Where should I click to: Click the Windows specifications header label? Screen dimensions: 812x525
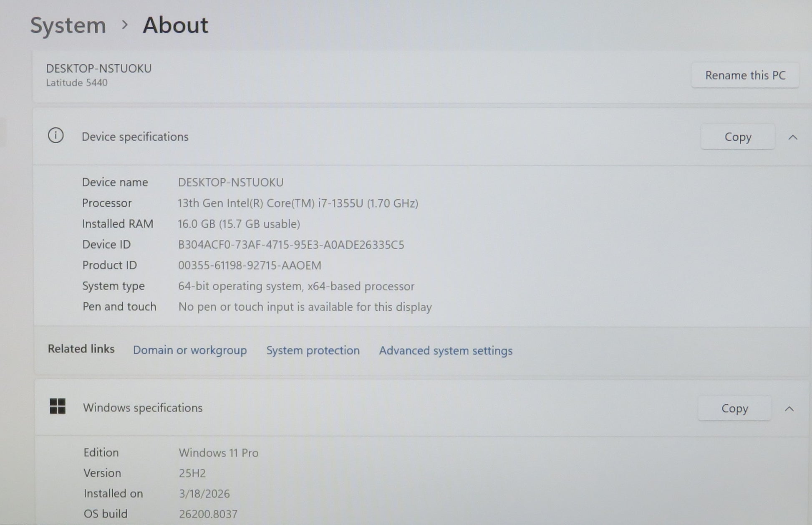(x=143, y=408)
